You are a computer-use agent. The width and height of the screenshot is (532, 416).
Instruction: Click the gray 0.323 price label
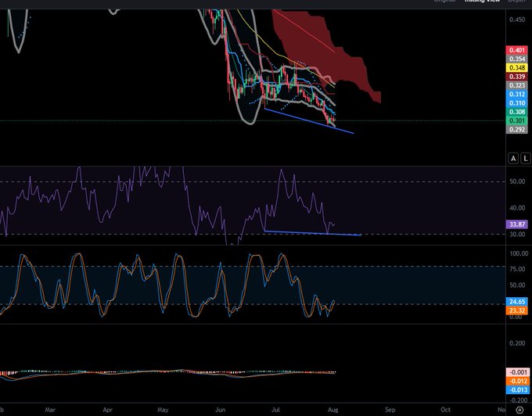click(516, 85)
